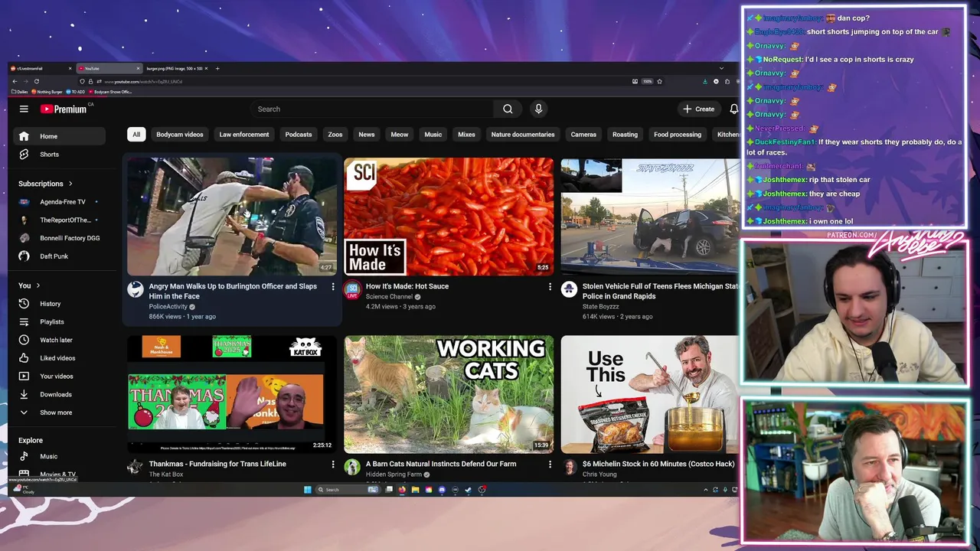
Task: Play Working Cats video thumbnail
Action: [x=449, y=394]
